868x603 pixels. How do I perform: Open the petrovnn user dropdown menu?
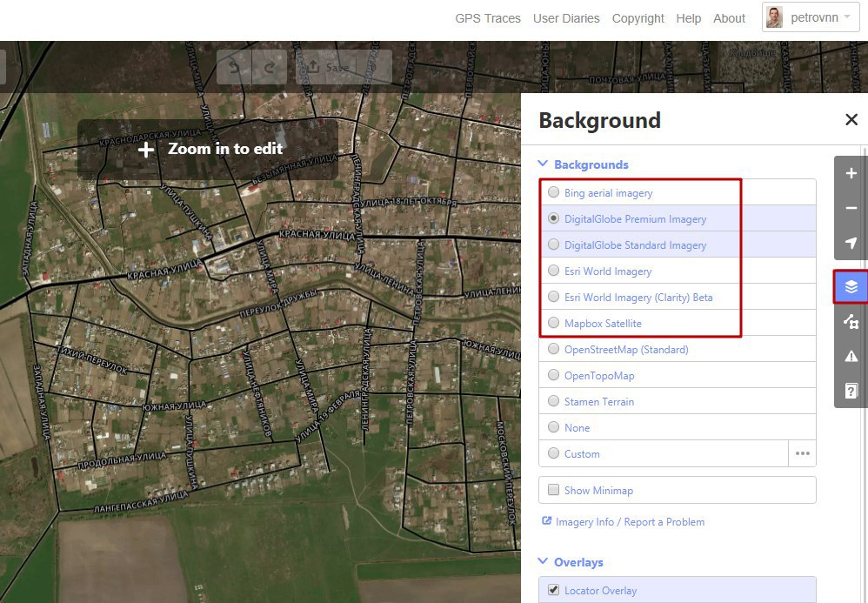coord(811,17)
